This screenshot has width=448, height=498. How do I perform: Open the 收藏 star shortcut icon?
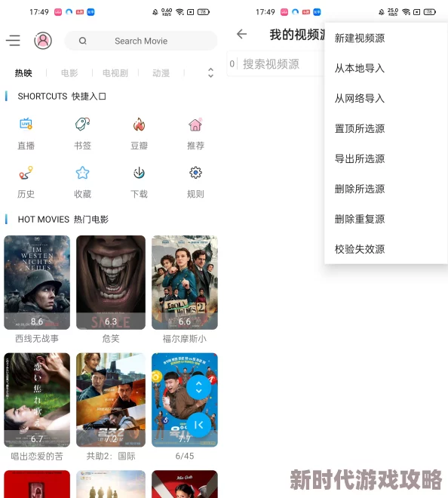tap(82, 173)
